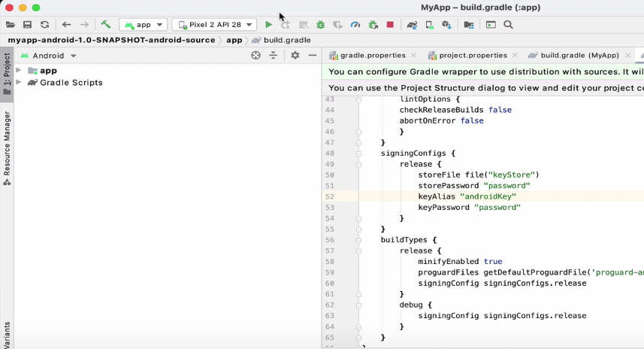644x349 pixels.
Task: Click the Gradle wrapper configuration notification banner
Action: tap(483, 71)
